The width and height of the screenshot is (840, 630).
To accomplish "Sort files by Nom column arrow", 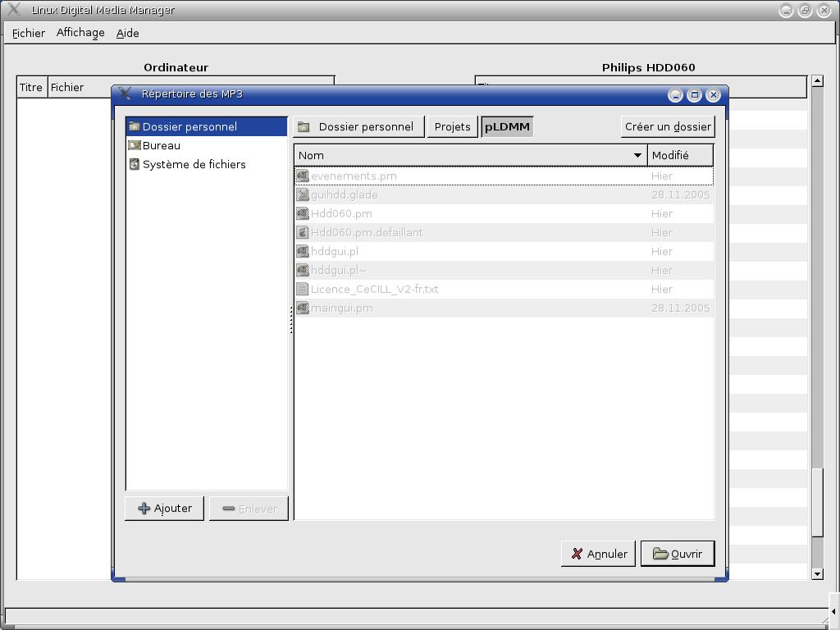I will 637,155.
